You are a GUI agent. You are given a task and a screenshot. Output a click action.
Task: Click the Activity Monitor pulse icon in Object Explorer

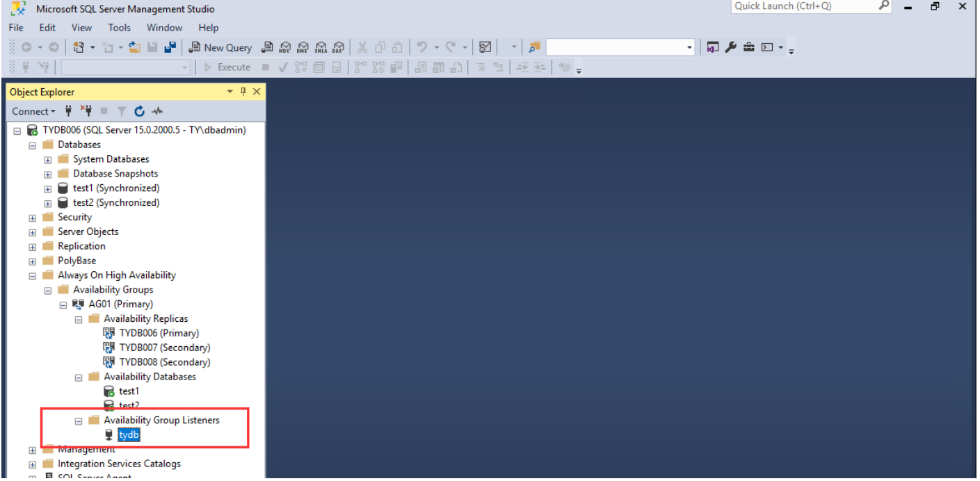(x=158, y=111)
